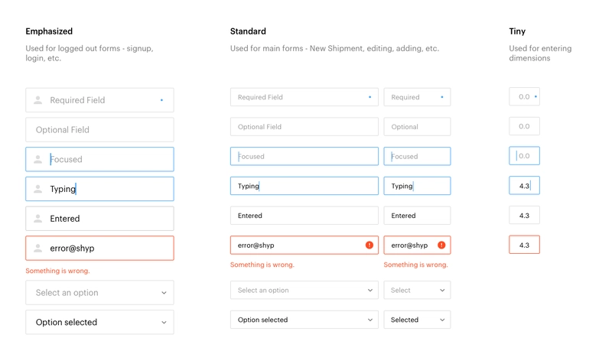This screenshot has height=364, width=612.
Task: Click blue required dot in Emphasized Required Field
Action: [161, 100]
